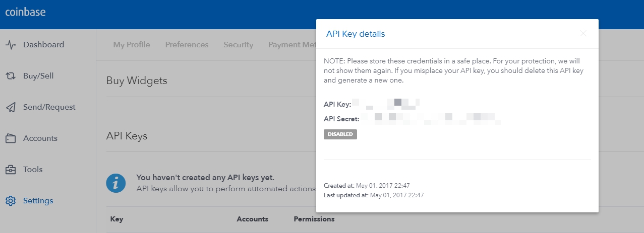Open the My Profile tab
The image size is (644, 233).
click(x=132, y=45)
